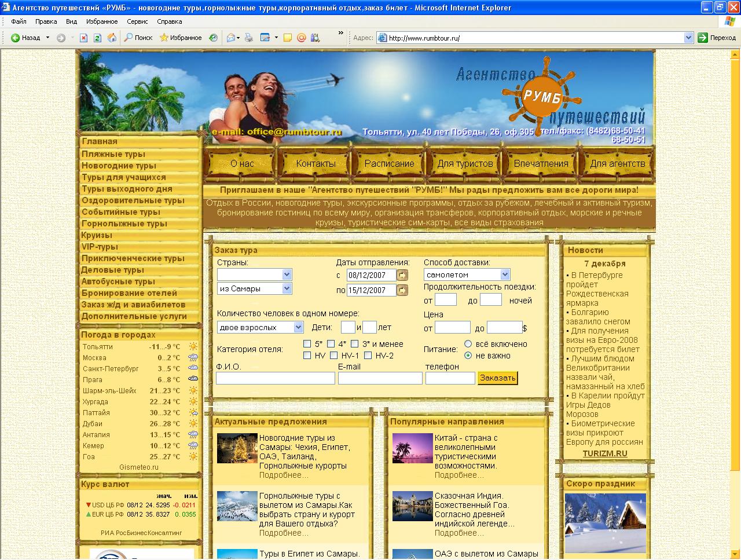The image size is (741, 560).
Task: Click the ski resort thumbnail image
Action: pyautogui.click(x=237, y=507)
